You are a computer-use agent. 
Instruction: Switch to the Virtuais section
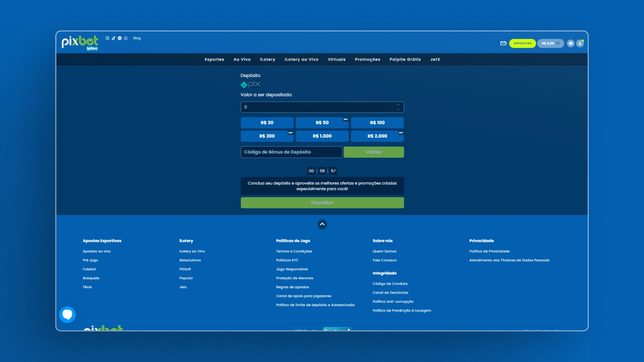coord(337,59)
